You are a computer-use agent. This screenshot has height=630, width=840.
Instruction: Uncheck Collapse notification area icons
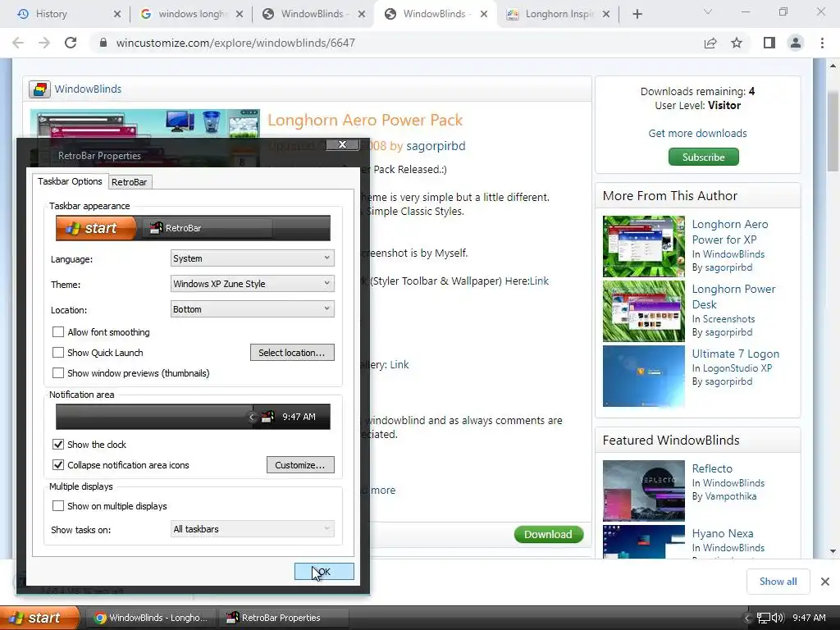(58, 465)
